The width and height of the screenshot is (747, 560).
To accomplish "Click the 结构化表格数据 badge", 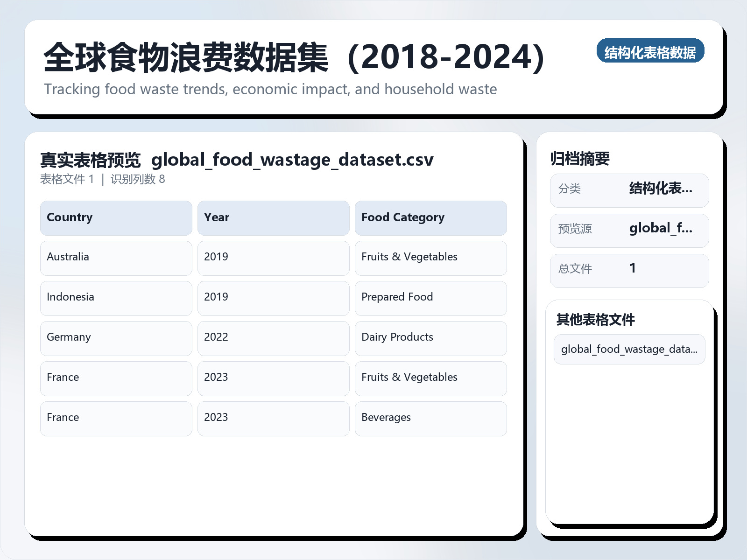I will 651,51.
